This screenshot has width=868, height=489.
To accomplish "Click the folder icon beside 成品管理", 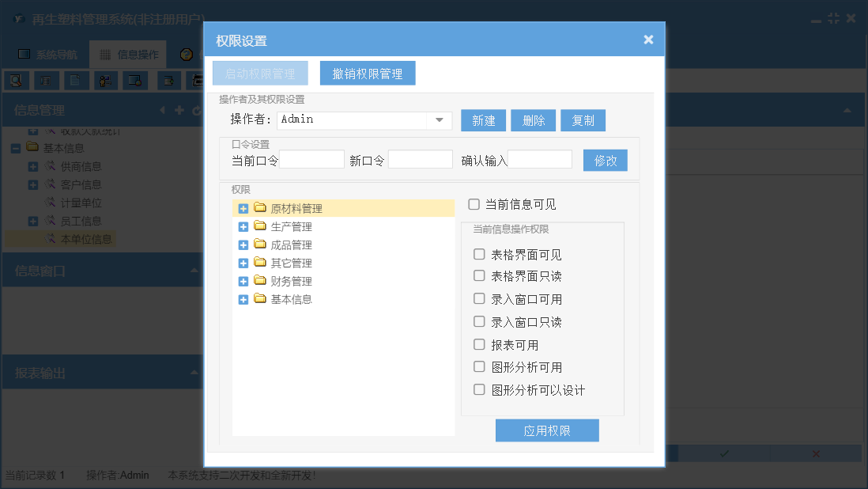I will coord(260,244).
